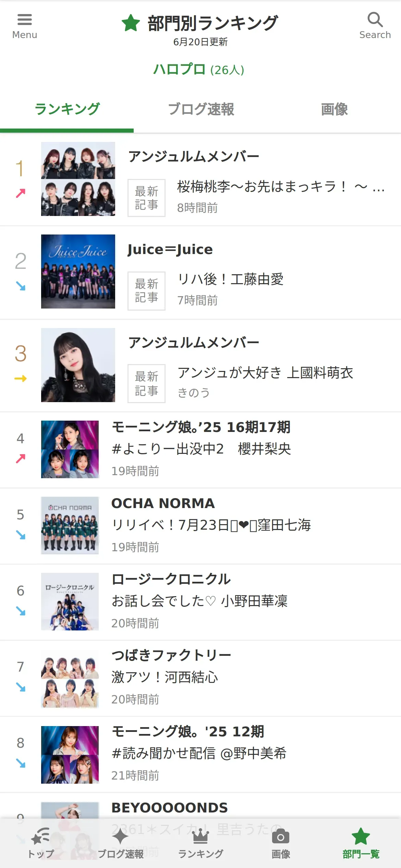This screenshot has height=868, width=401.
Task: Tap the crown ランキング icon in bottom bar
Action: tap(200, 837)
